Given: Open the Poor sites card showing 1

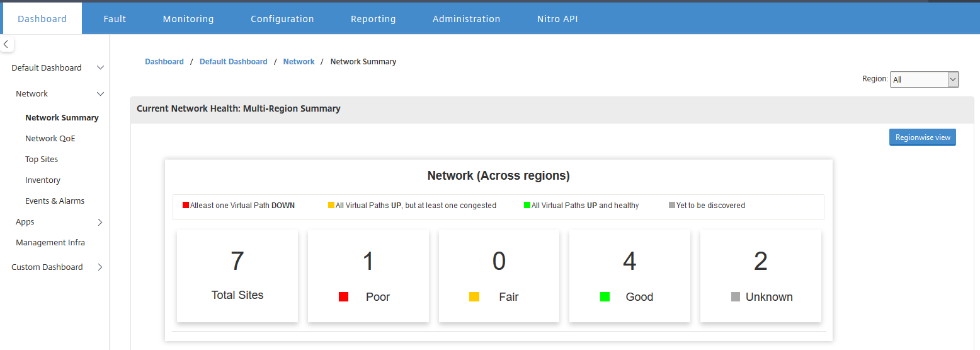Looking at the screenshot, I should click(x=368, y=276).
